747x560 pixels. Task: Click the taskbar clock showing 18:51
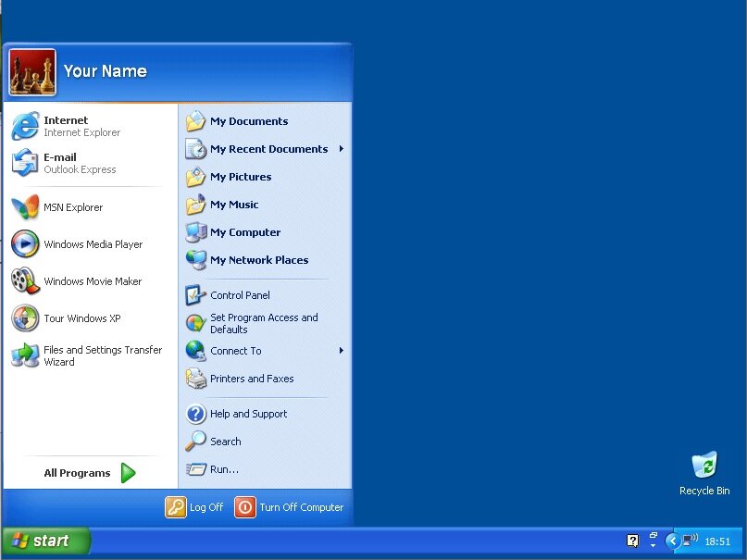[717, 541]
